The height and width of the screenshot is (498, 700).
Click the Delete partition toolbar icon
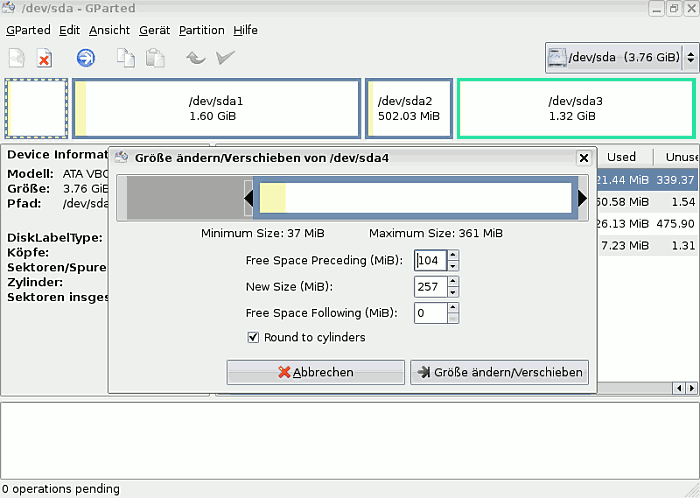click(x=44, y=58)
